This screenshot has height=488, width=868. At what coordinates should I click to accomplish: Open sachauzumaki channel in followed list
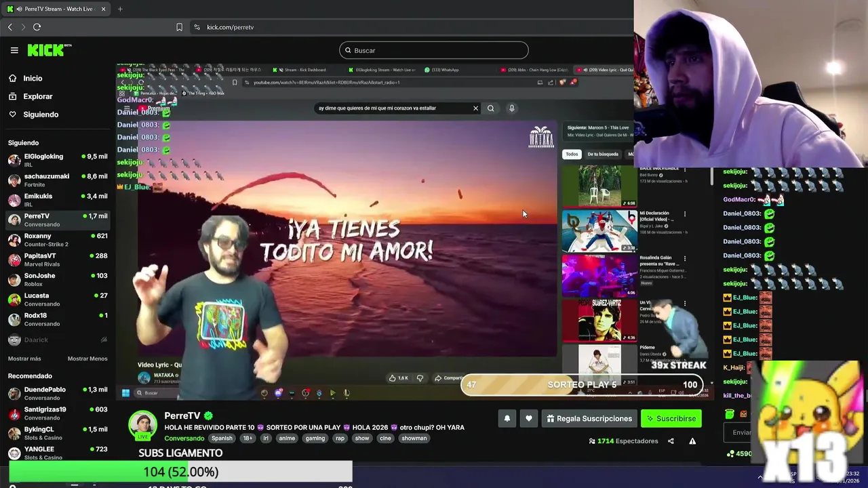coord(58,180)
